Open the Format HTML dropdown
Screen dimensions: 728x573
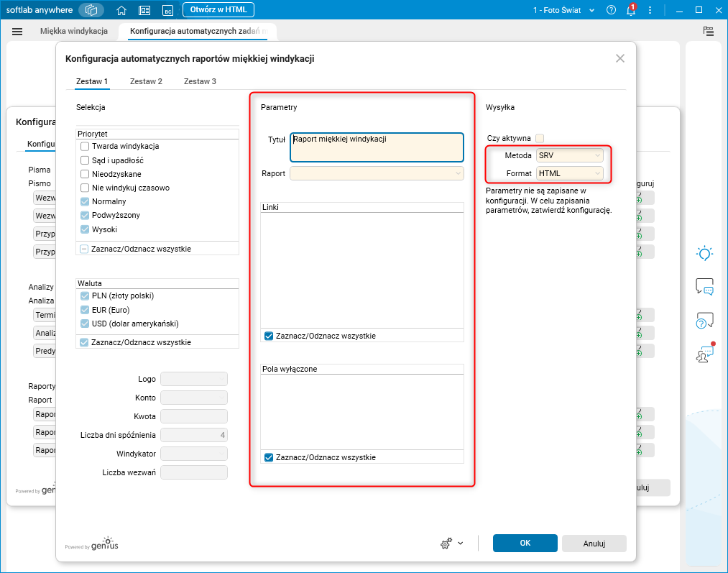pos(570,173)
